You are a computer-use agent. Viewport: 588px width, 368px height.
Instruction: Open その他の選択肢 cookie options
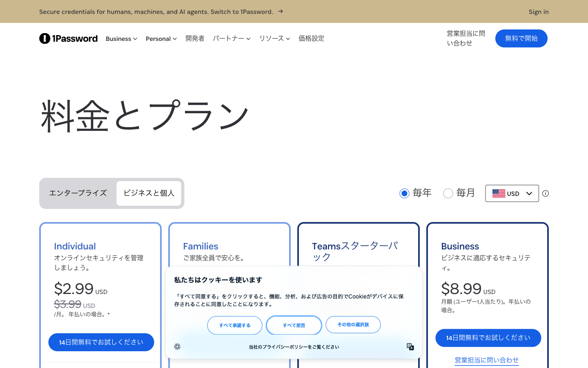point(353,325)
